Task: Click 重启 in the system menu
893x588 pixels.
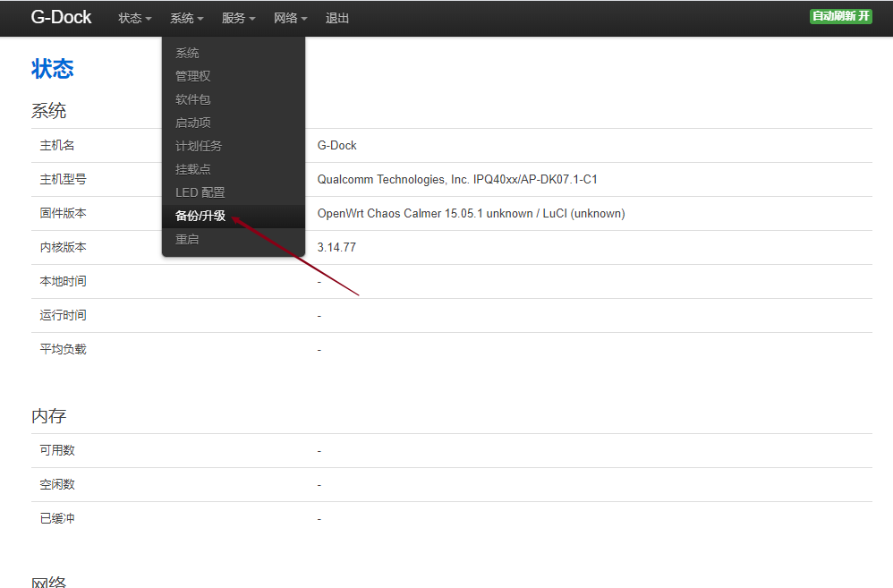Action: coord(234,240)
